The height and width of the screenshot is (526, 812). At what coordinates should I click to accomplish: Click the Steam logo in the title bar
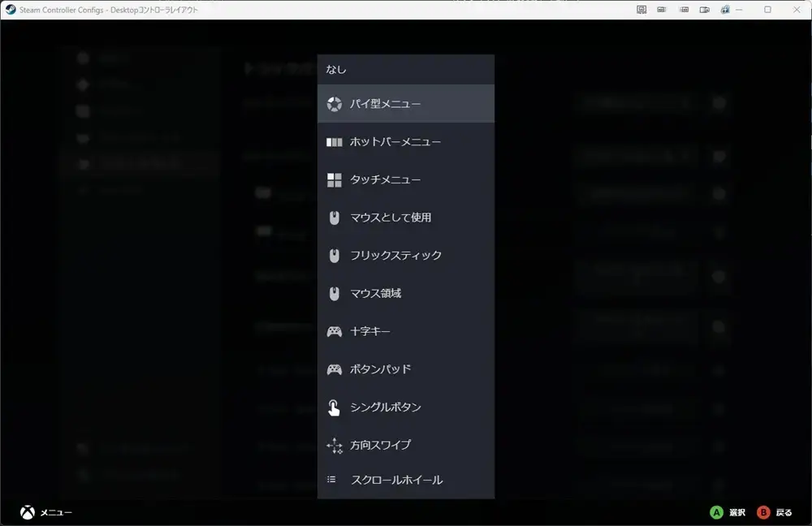pos(11,9)
